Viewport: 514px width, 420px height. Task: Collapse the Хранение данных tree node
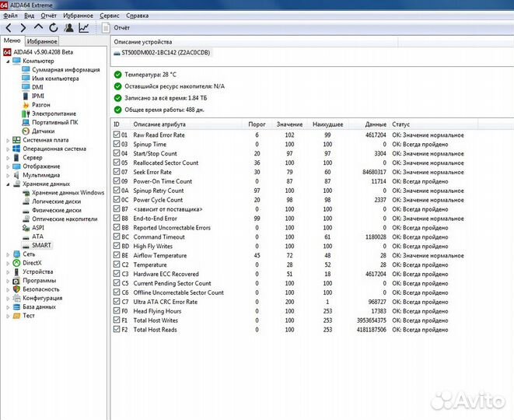point(8,184)
